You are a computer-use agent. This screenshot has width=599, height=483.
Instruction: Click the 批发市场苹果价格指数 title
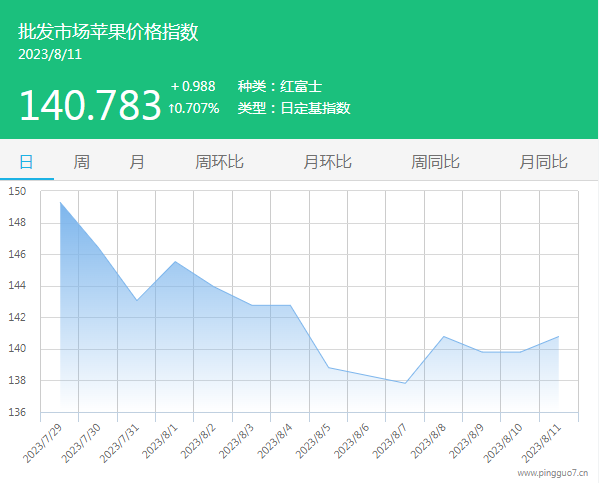pyautogui.click(x=108, y=32)
